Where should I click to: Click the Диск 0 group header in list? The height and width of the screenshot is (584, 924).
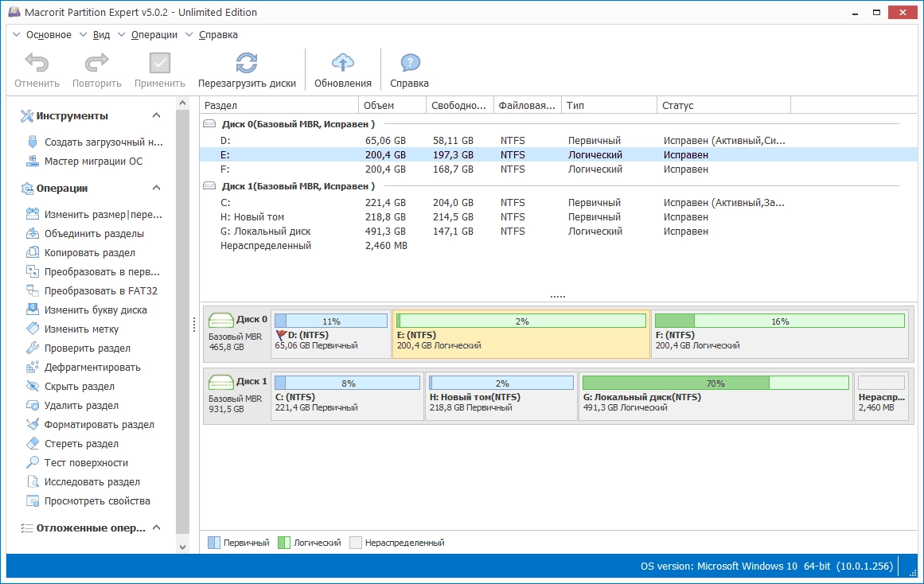pos(298,124)
